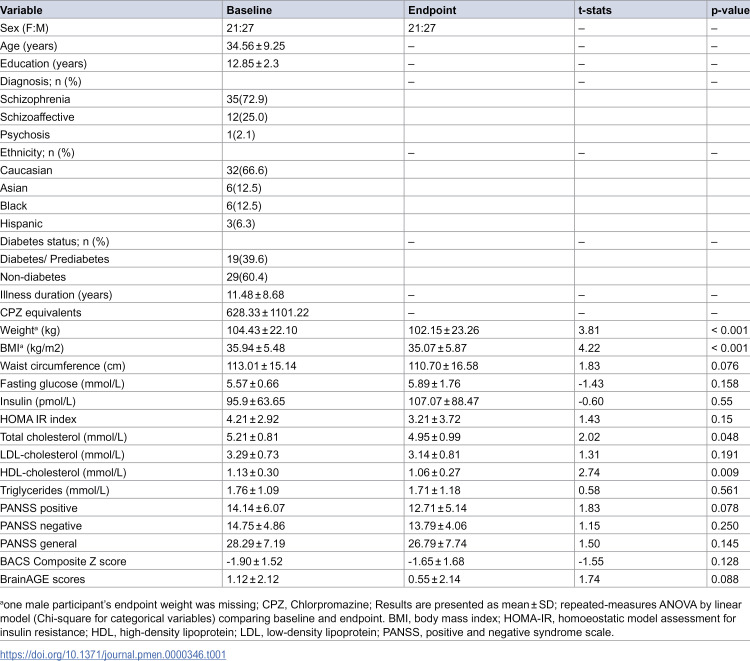Image resolution: width=750 pixels, height=661 pixels.
Task: Select the '3.81' weight t-stat cell
Action: point(589,330)
